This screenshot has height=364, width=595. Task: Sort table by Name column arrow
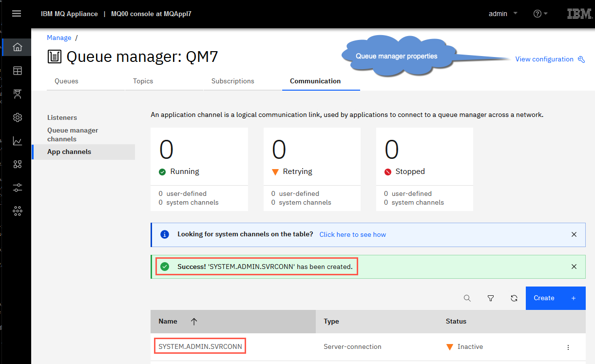pos(194,322)
